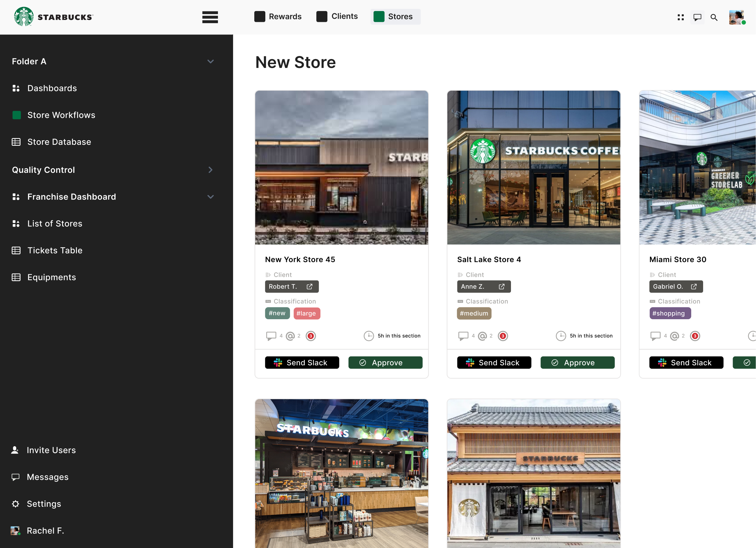Screen dimensions: 756x548
Task: Click the Invite Users person icon
Action: coord(15,450)
